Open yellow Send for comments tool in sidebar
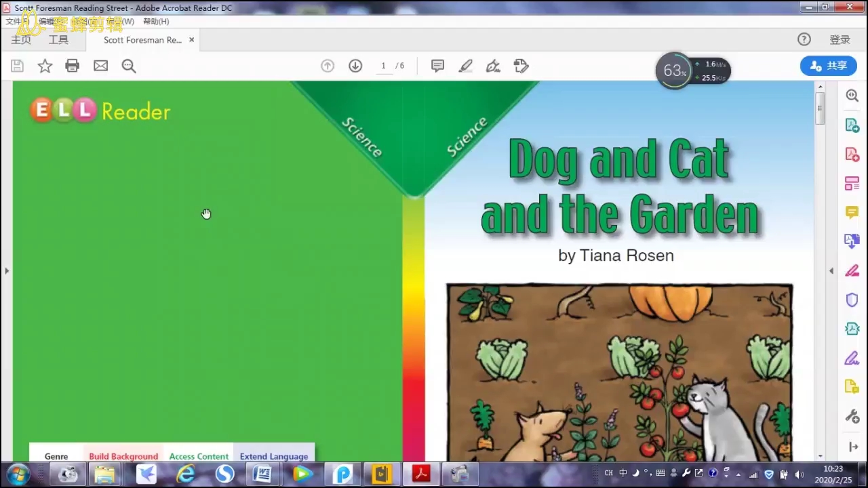This screenshot has height=488, width=868. [852, 387]
